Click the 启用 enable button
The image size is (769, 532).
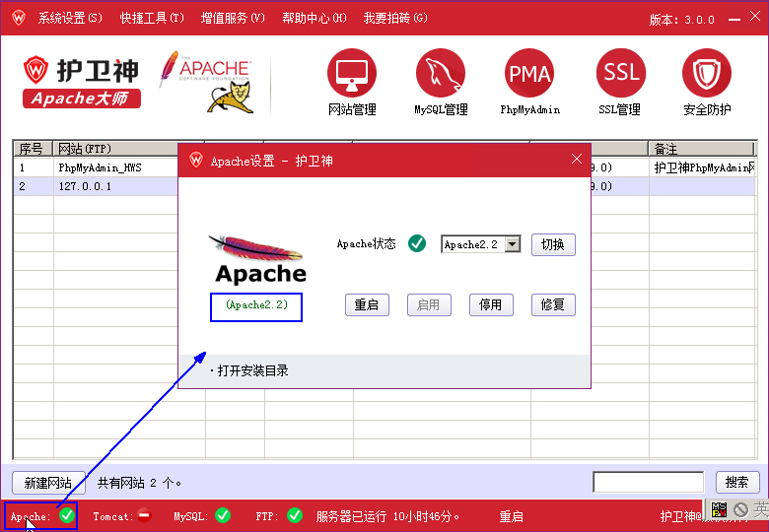[429, 304]
